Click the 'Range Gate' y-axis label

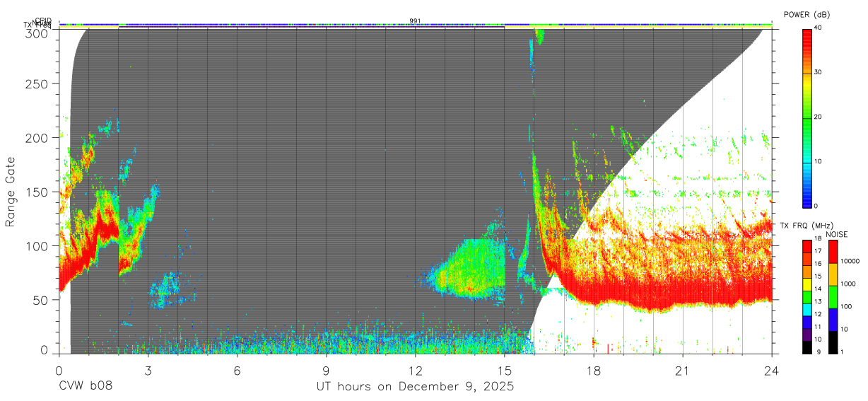point(11,191)
